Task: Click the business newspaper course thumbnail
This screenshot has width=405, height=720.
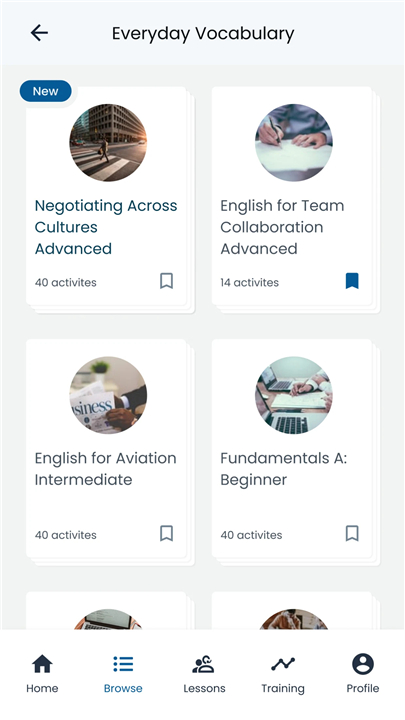Action: click(108, 395)
